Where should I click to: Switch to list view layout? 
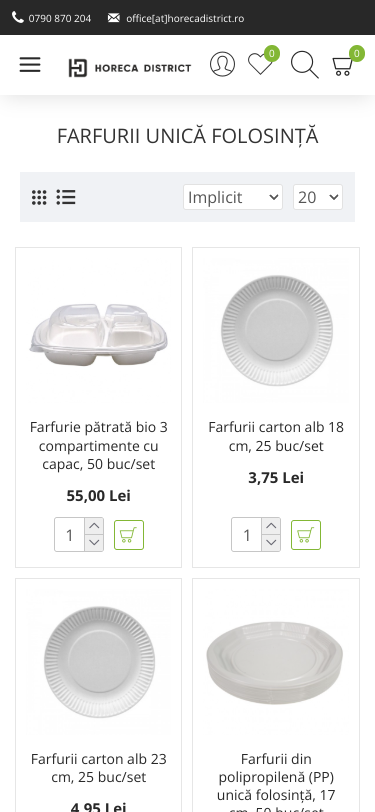pyautogui.click(x=66, y=197)
